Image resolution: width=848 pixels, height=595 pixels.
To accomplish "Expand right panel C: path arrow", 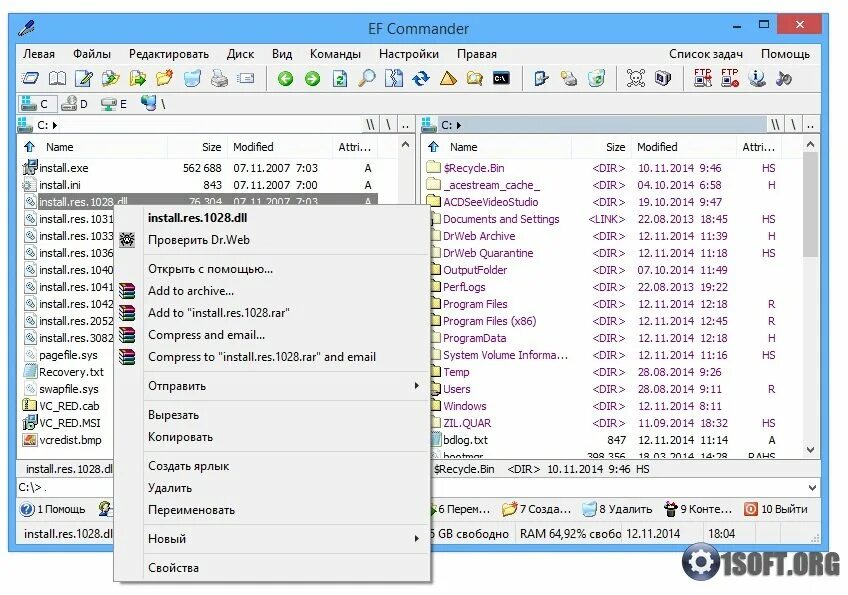I will (459, 125).
